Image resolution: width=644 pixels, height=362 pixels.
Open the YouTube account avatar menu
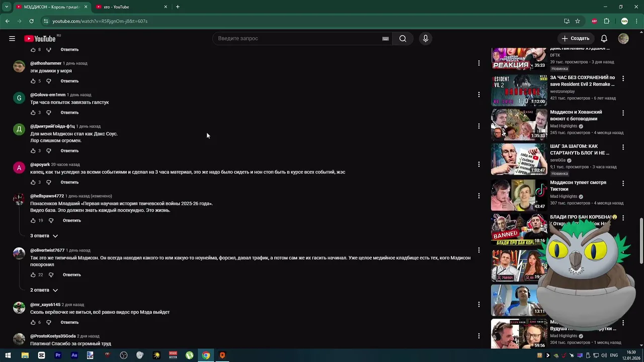click(x=623, y=39)
